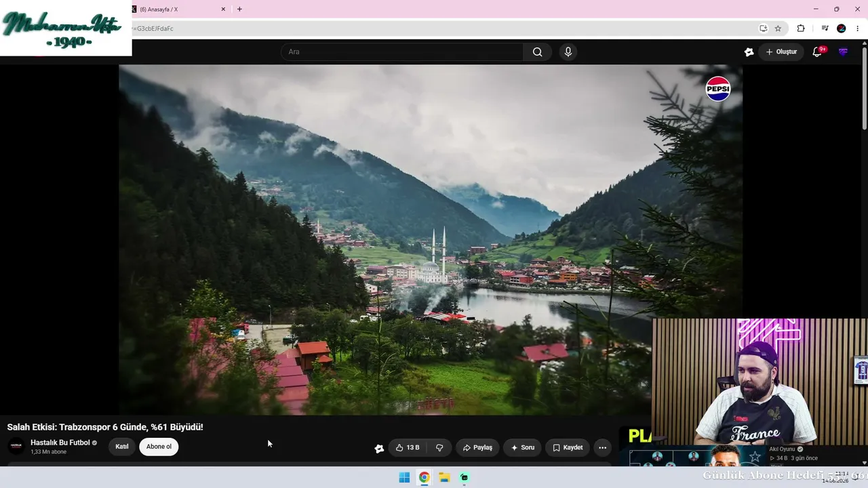Share the video via Paylaş
The height and width of the screenshot is (488, 868).
[477, 447]
